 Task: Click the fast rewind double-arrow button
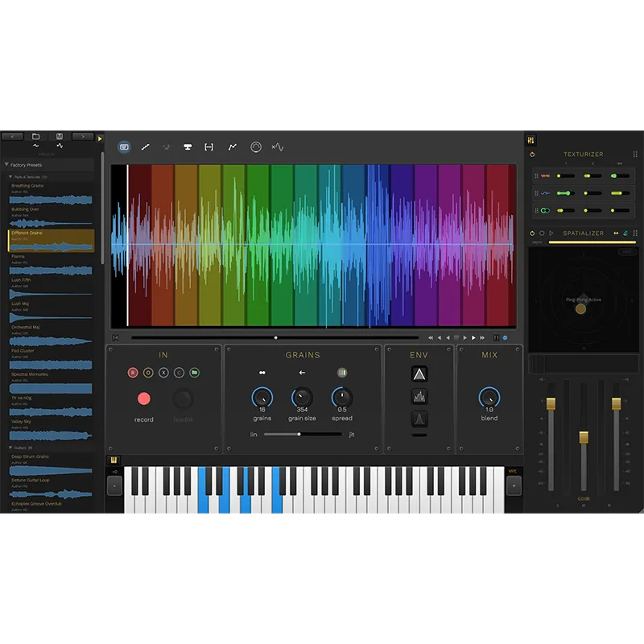tap(431, 337)
